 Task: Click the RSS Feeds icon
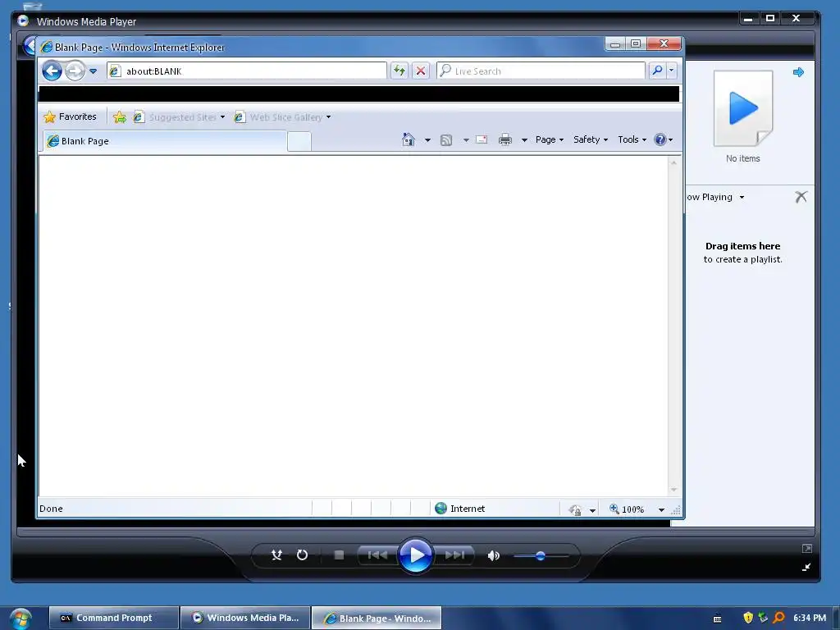point(445,140)
